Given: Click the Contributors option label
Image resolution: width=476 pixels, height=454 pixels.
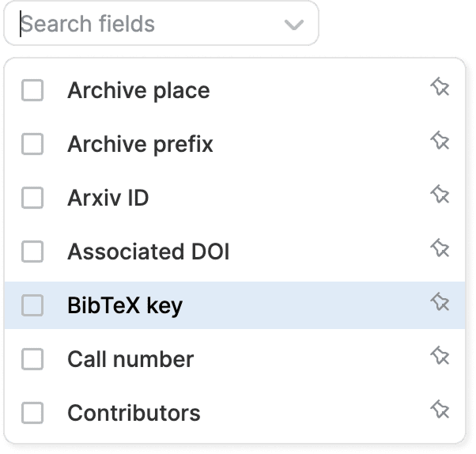Looking at the screenshot, I should pos(134,413).
